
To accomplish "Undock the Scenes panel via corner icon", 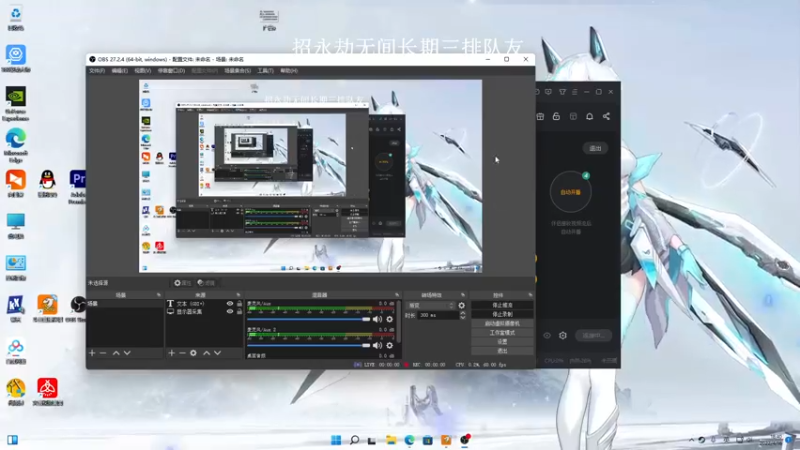I will point(159,295).
